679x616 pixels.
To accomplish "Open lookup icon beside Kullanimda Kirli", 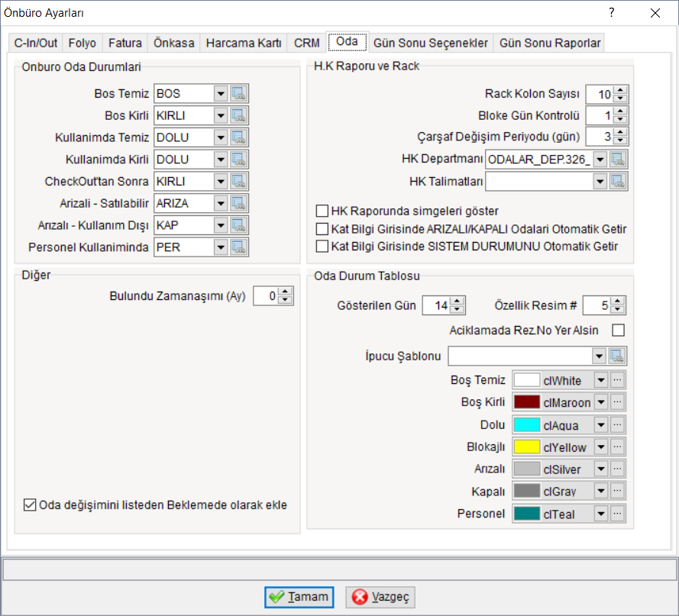I will click(x=238, y=160).
